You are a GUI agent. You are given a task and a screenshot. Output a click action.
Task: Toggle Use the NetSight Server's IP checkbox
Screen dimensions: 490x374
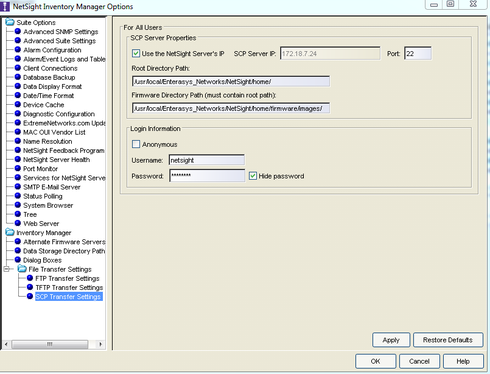(x=136, y=53)
